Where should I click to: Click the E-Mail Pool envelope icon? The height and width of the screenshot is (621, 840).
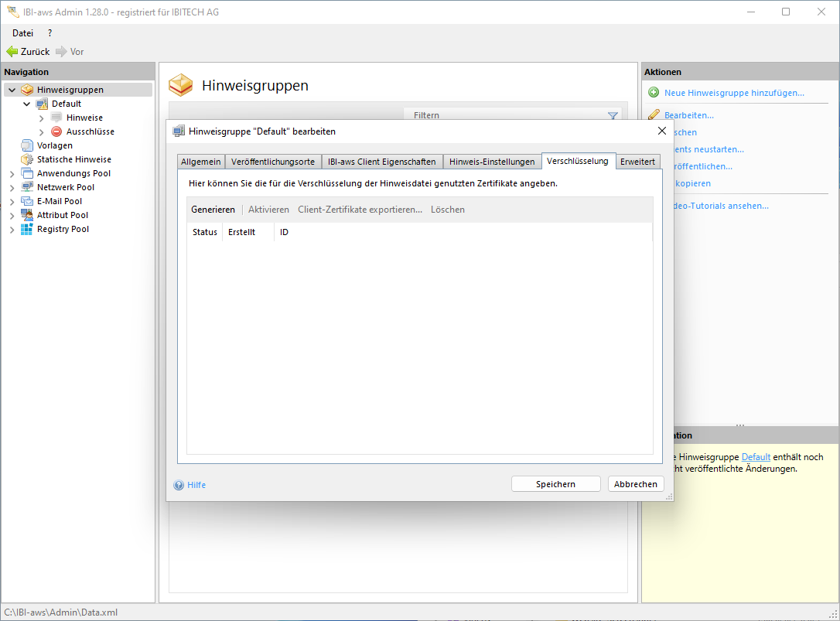tap(27, 201)
